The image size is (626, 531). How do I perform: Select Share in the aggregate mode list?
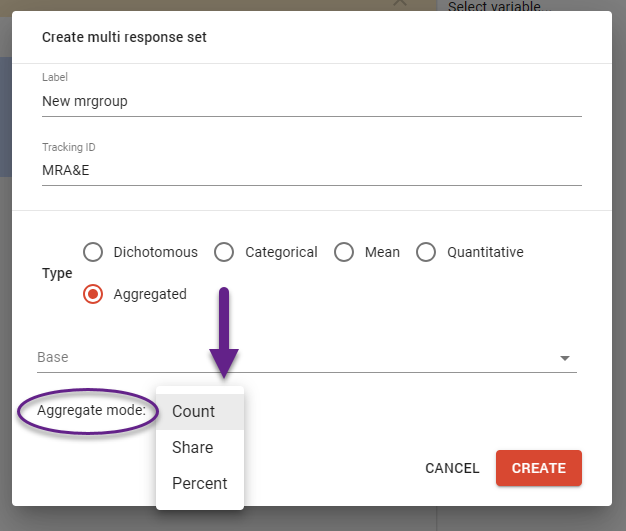193,447
